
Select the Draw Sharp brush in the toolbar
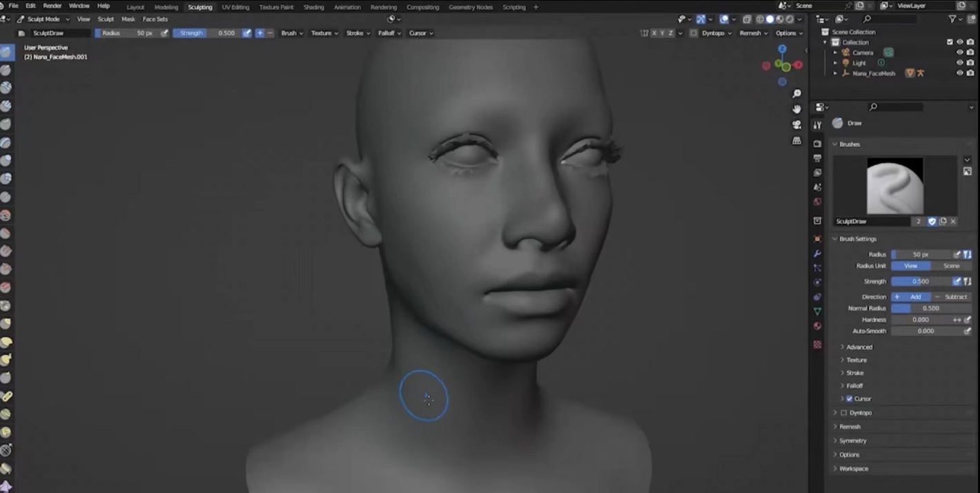pyautogui.click(x=7, y=70)
